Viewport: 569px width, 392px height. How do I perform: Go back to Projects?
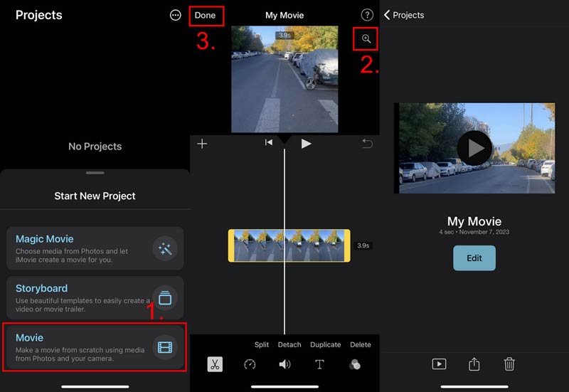[x=404, y=15]
